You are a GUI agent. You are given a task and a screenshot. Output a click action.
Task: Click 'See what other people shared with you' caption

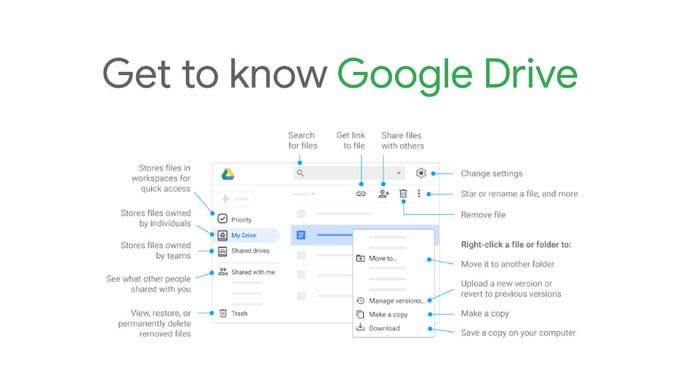click(x=148, y=284)
